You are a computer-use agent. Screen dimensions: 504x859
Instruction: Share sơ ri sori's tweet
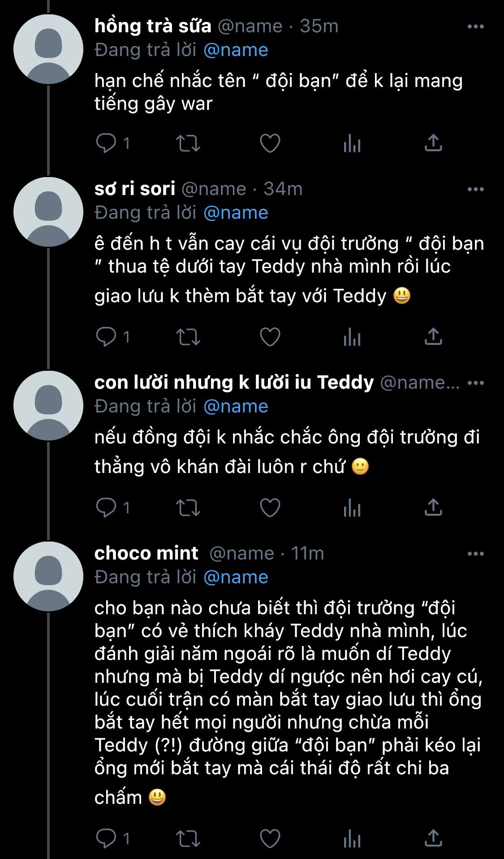[x=433, y=337]
